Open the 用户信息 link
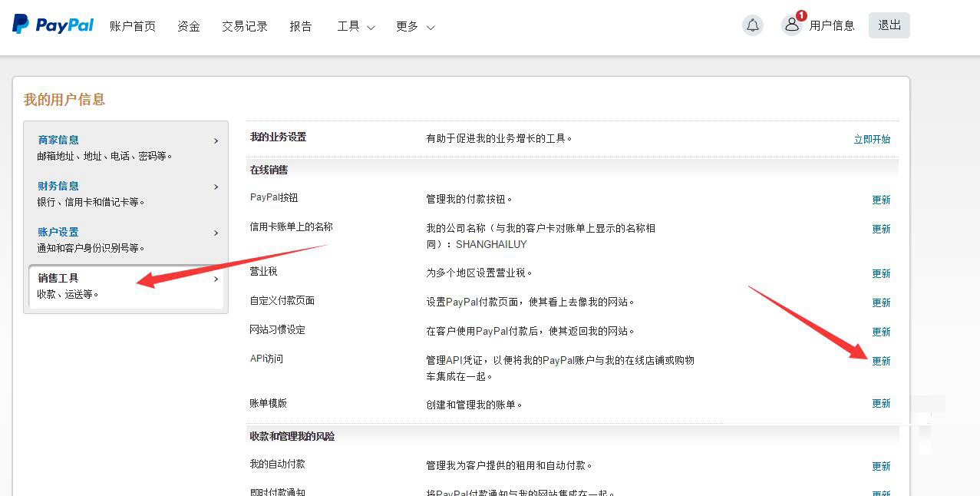The image size is (980, 496). click(x=832, y=25)
